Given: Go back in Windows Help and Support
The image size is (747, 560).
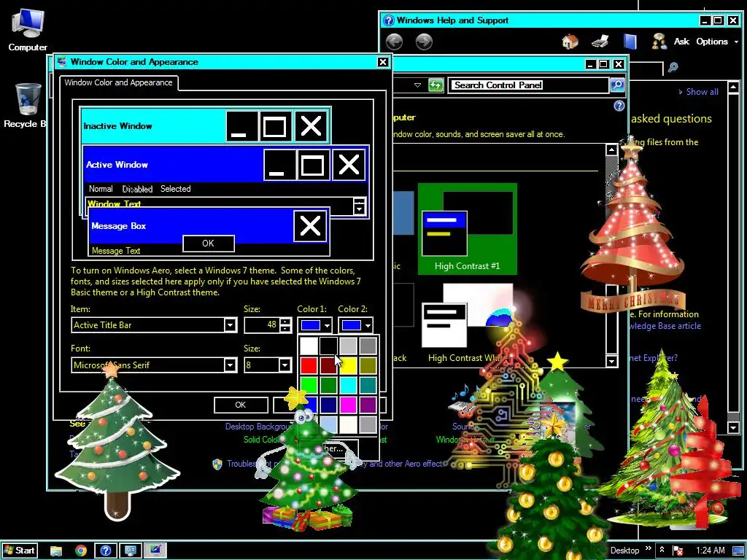Looking at the screenshot, I should click(394, 42).
